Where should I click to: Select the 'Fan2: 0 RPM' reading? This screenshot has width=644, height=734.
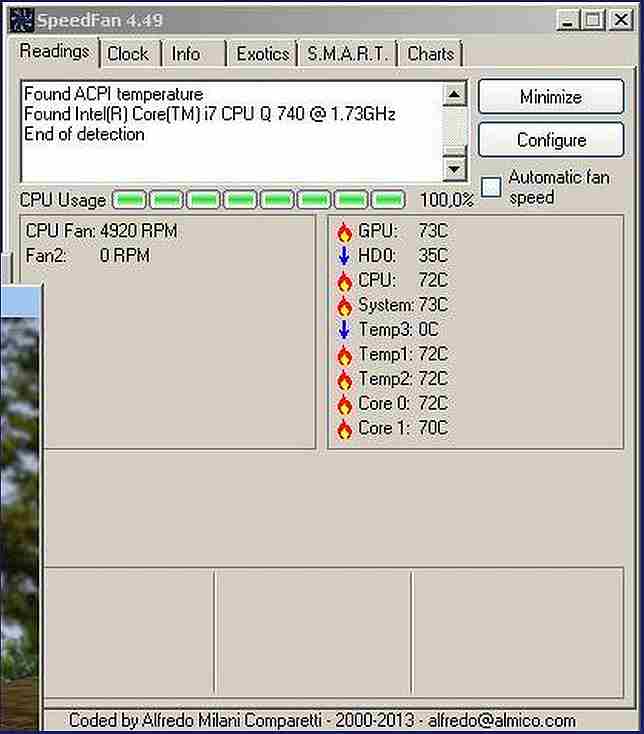(88, 256)
